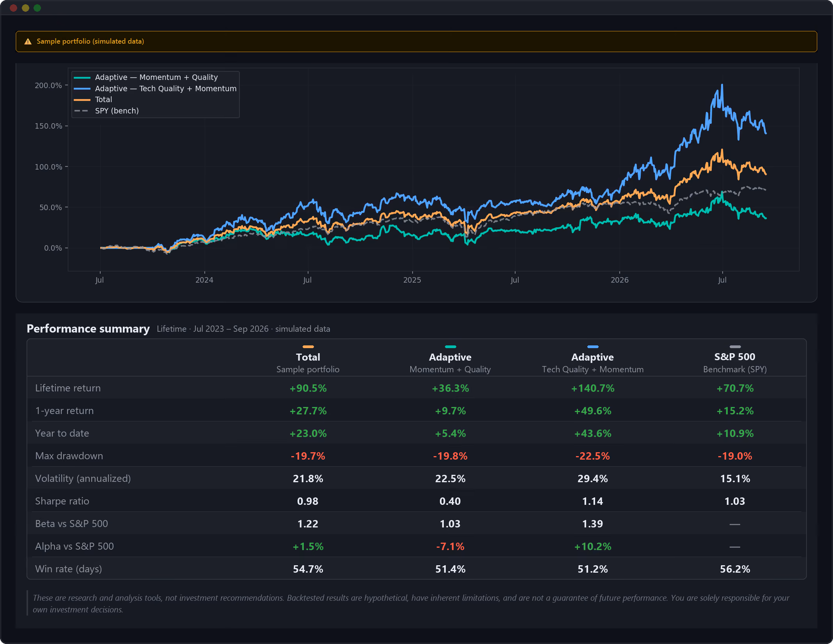
Task: Click Tech Quality beta value '1.39'
Action: [x=593, y=524]
